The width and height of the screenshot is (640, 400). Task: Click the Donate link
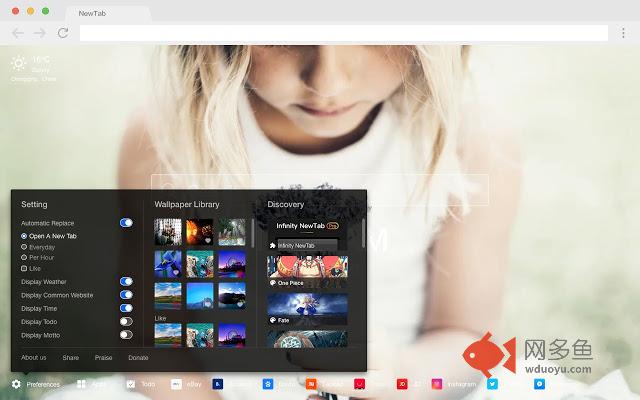click(x=138, y=357)
